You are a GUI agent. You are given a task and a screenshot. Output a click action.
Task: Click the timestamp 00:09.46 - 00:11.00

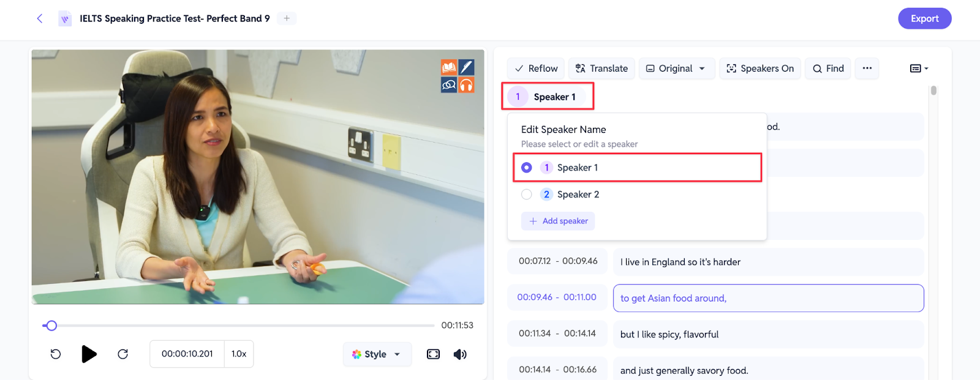pyautogui.click(x=557, y=297)
